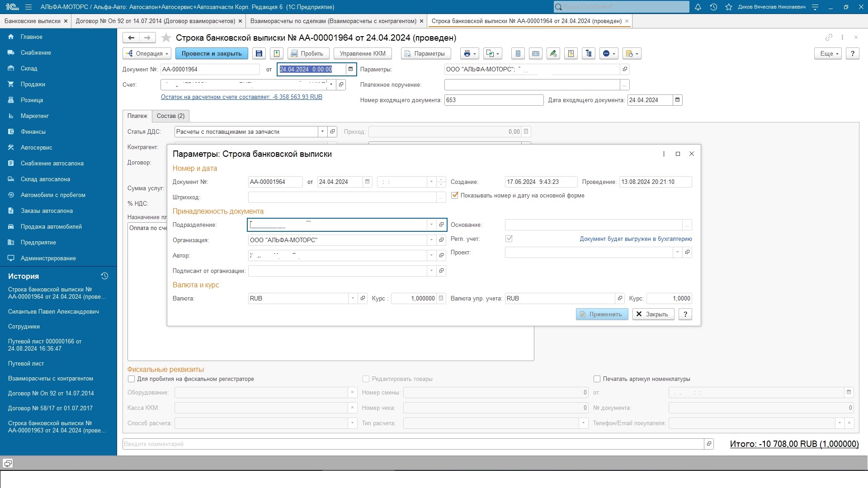
Task: Click the History panel clock icon
Action: click(104, 276)
